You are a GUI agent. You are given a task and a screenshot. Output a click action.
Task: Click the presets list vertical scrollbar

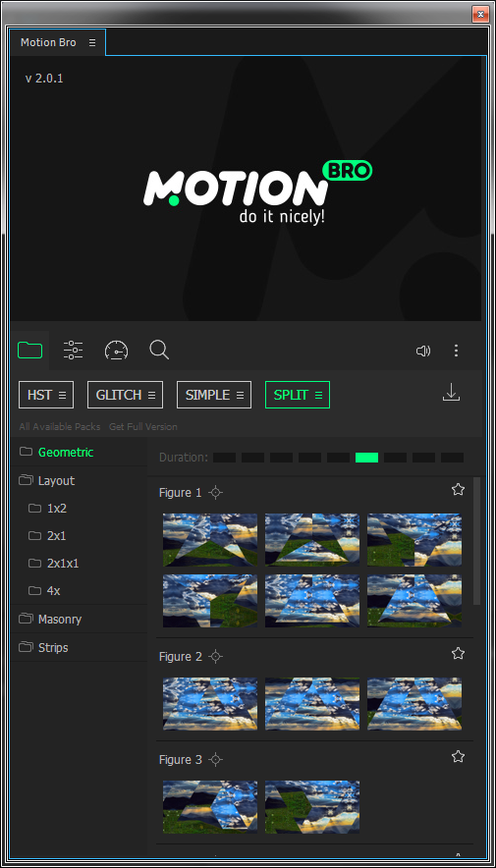click(x=477, y=541)
